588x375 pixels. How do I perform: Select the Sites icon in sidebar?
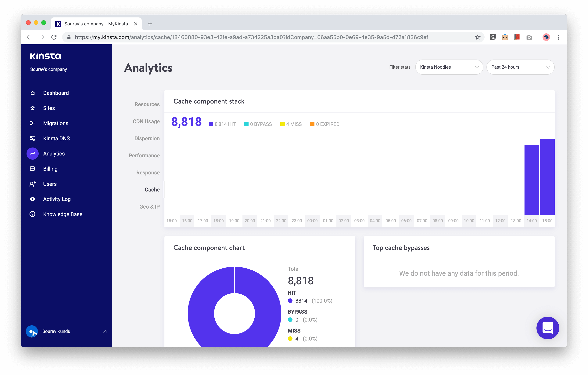[x=32, y=108]
